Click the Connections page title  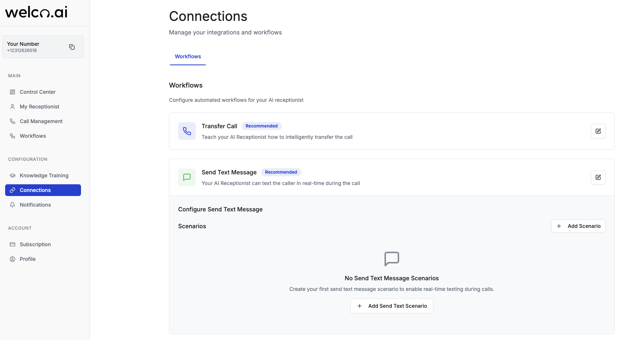[x=208, y=16]
